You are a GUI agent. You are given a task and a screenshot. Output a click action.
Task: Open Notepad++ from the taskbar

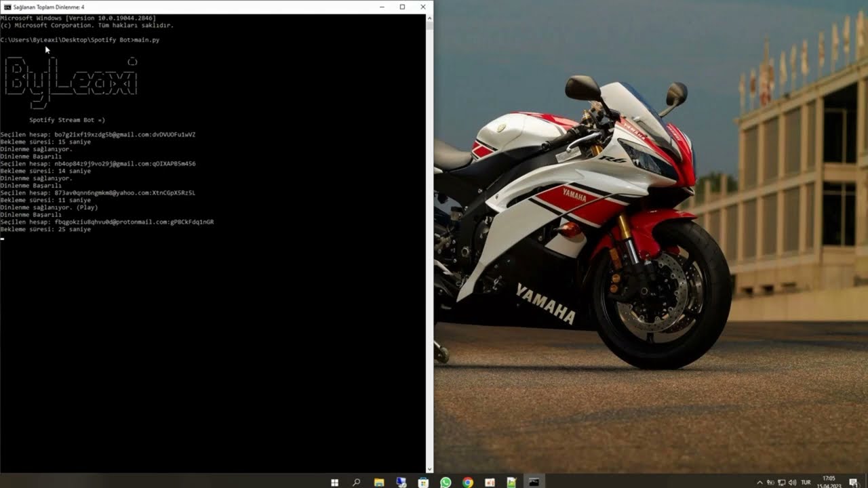click(x=512, y=483)
